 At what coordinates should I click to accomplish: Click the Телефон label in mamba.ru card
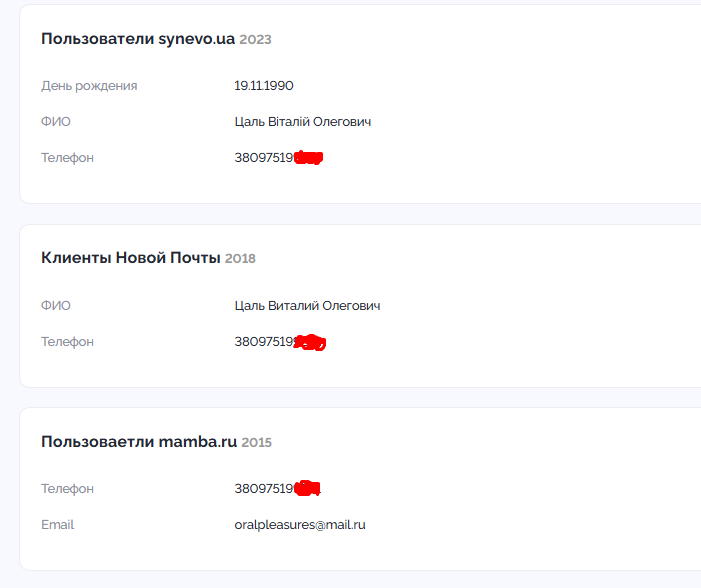[x=67, y=489]
